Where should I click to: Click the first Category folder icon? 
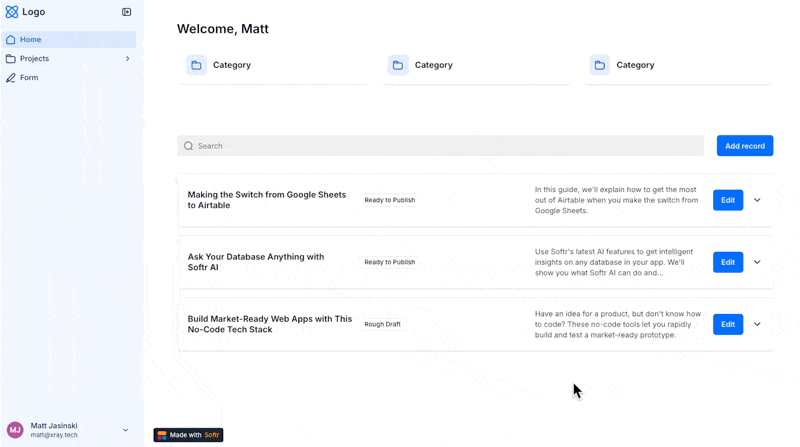coord(196,65)
